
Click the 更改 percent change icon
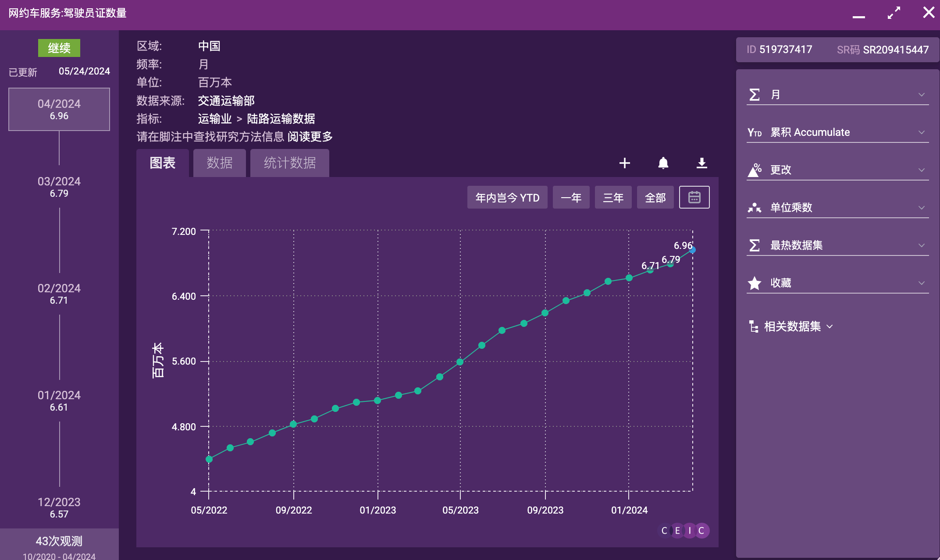pyautogui.click(x=754, y=170)
